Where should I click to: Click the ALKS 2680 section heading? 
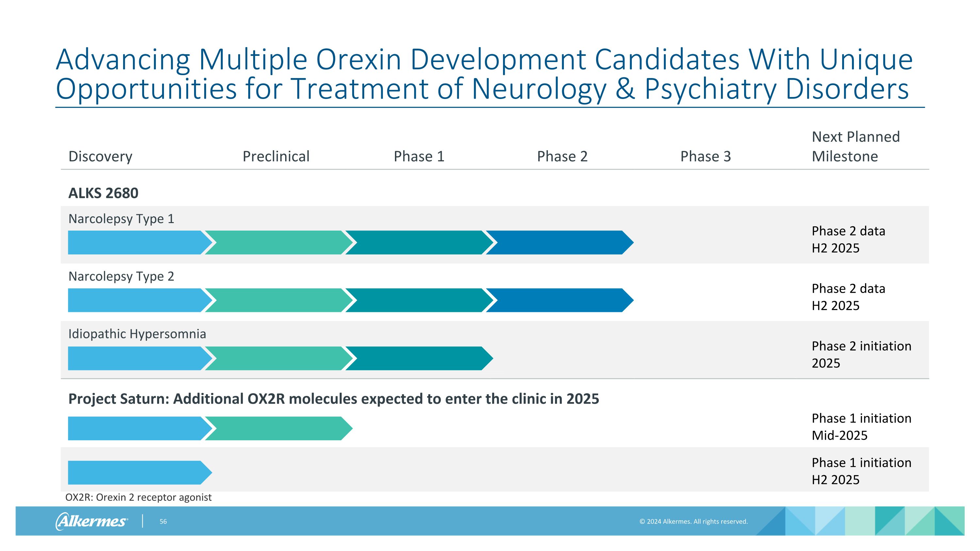[103, 193]
